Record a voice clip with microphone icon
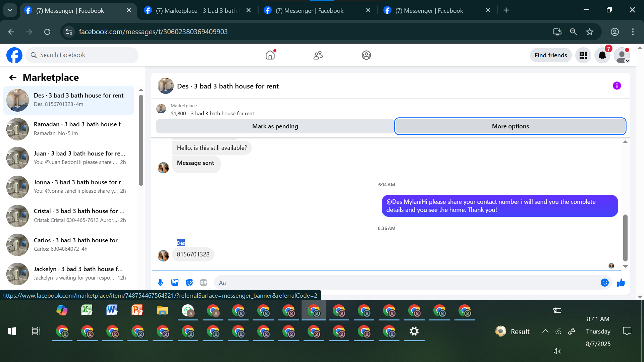The width and height of the screenshot is (644, 362). (160, 283)
